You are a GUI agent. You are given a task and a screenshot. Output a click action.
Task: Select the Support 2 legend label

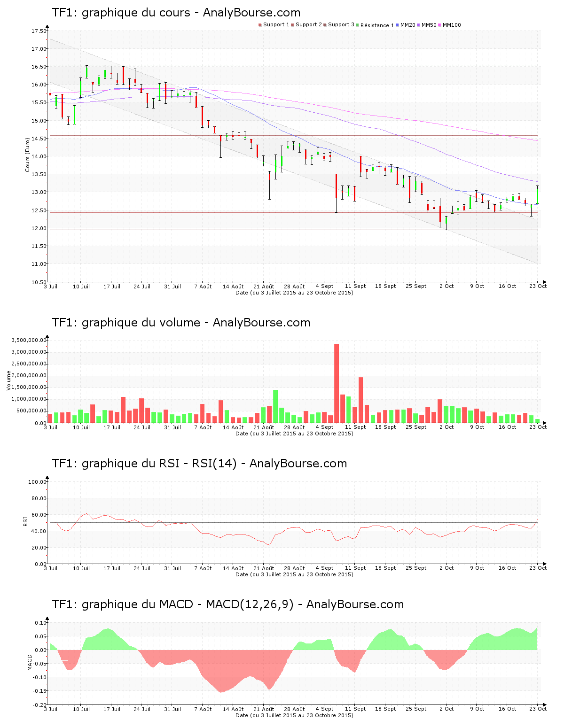point(309,25)
